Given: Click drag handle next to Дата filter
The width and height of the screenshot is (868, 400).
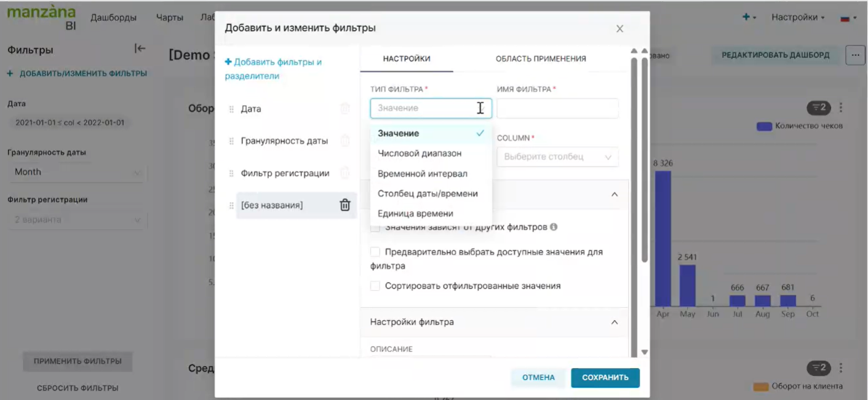Looking at the screenshot, I should click(231, 109).
